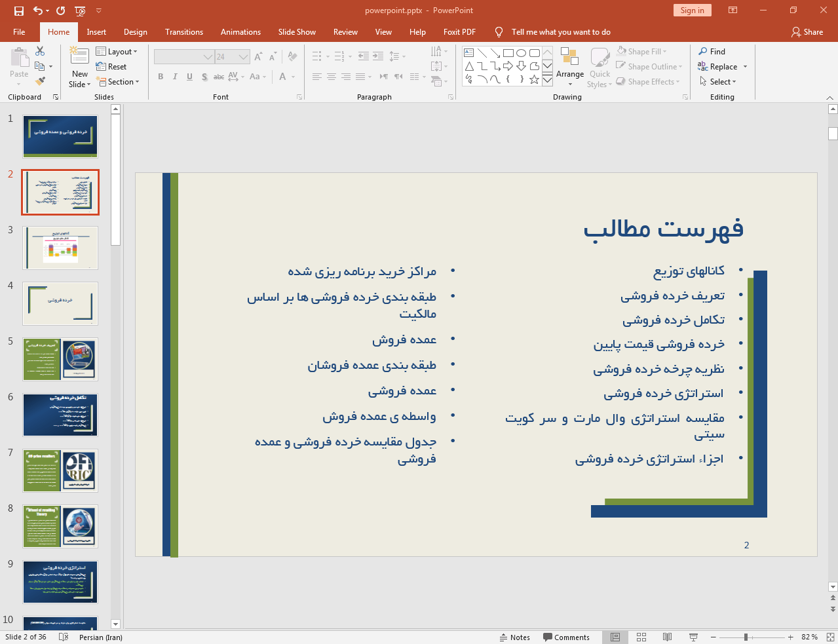Toggle Notes pane in status bar
Screen dimensions: 838x644
(515, 637)
